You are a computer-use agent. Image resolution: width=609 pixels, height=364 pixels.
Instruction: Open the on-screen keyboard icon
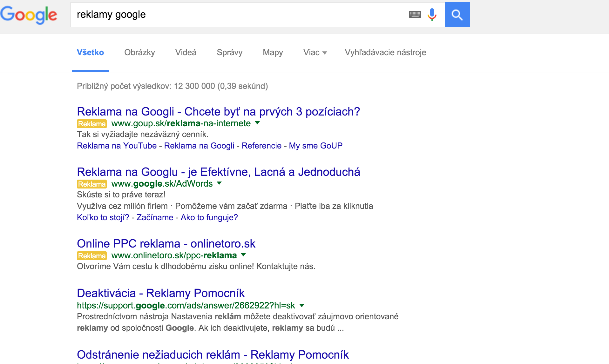[415, 14]
